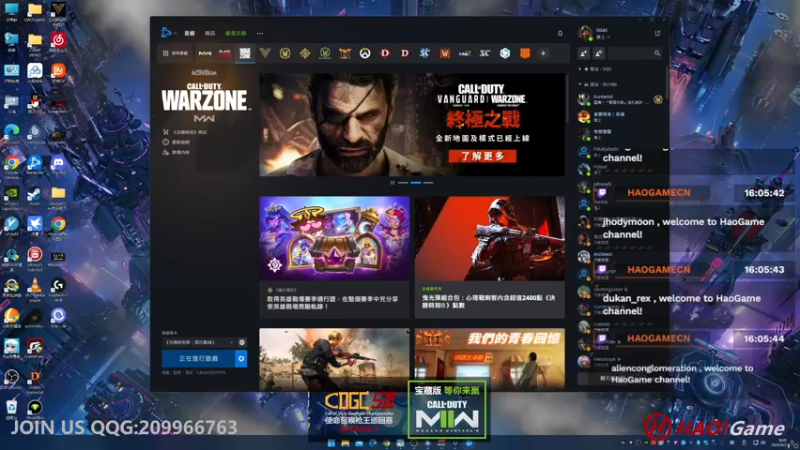Screen dimensions: 800x450
Task: Pop out the social panel window
Action: coord(657,33)
